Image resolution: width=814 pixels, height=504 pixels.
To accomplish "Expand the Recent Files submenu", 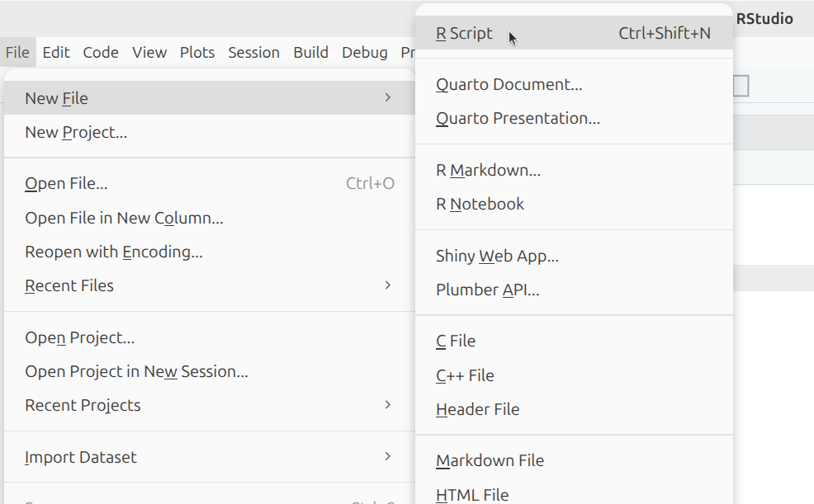I will 210,285.
